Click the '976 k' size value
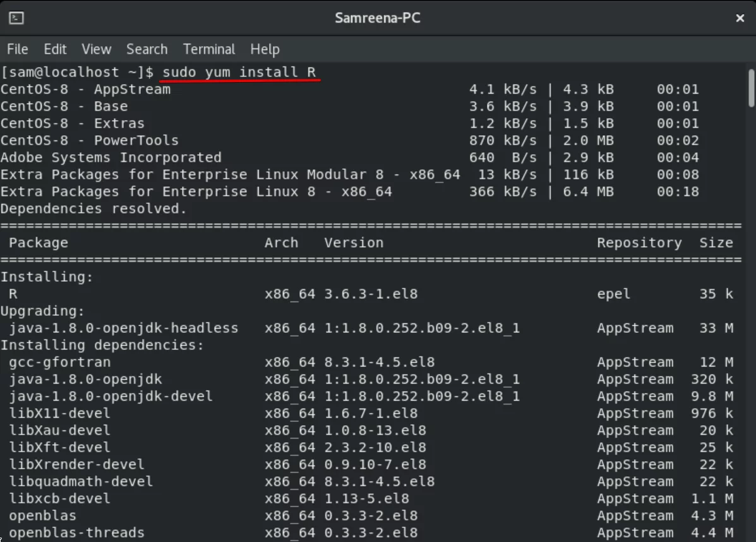 [x=712, y=413]
